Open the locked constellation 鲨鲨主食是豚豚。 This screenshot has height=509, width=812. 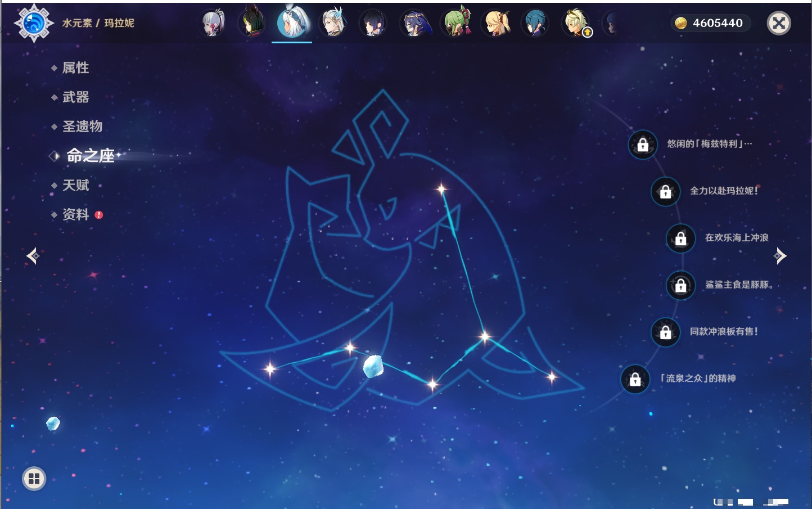point(680,285)
